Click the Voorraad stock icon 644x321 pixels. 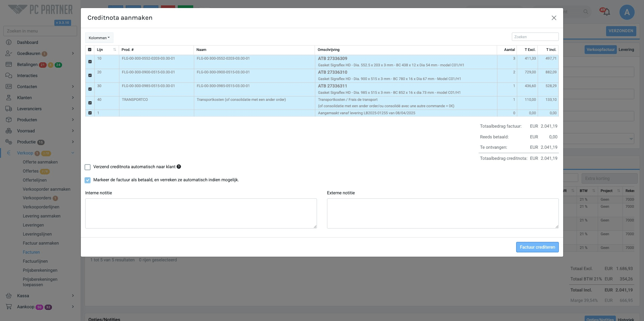(x=9, y=131)
